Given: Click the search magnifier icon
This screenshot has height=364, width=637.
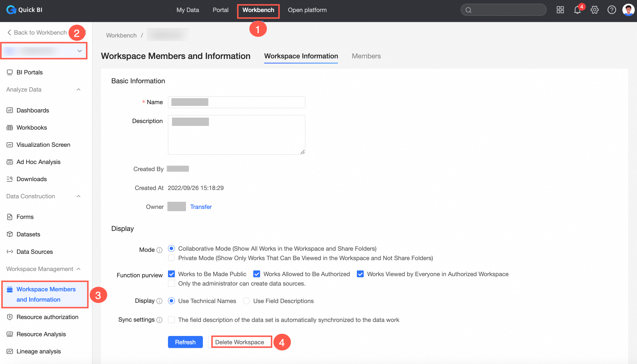Looking at the screenshot, I should [x=468, y=10].
